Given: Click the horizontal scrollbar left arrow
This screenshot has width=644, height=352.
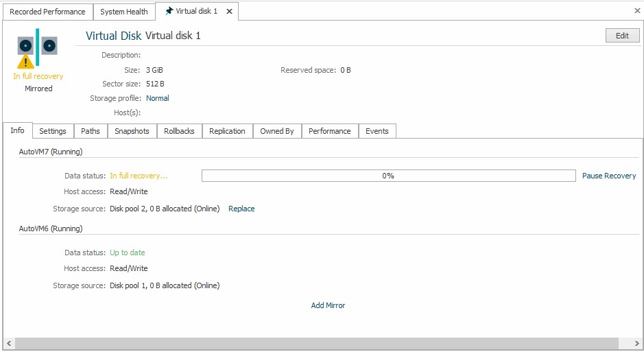Looking at the screenshot, I should 9,343.
